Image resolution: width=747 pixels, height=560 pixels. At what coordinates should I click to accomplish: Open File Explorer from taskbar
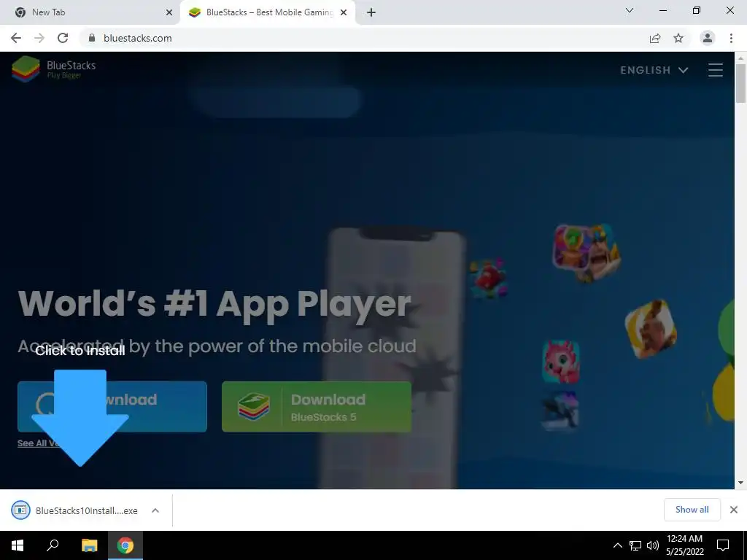89,545
